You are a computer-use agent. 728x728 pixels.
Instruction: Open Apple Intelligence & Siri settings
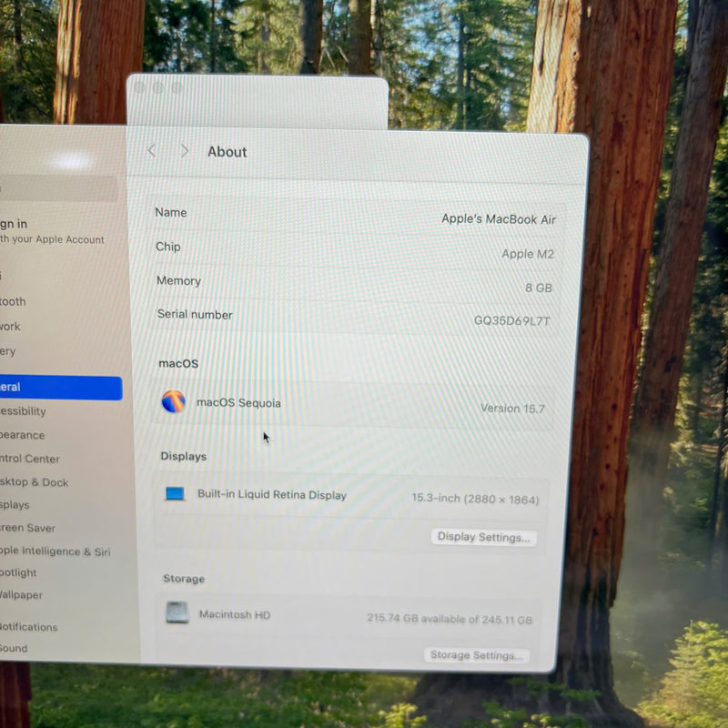56,551
